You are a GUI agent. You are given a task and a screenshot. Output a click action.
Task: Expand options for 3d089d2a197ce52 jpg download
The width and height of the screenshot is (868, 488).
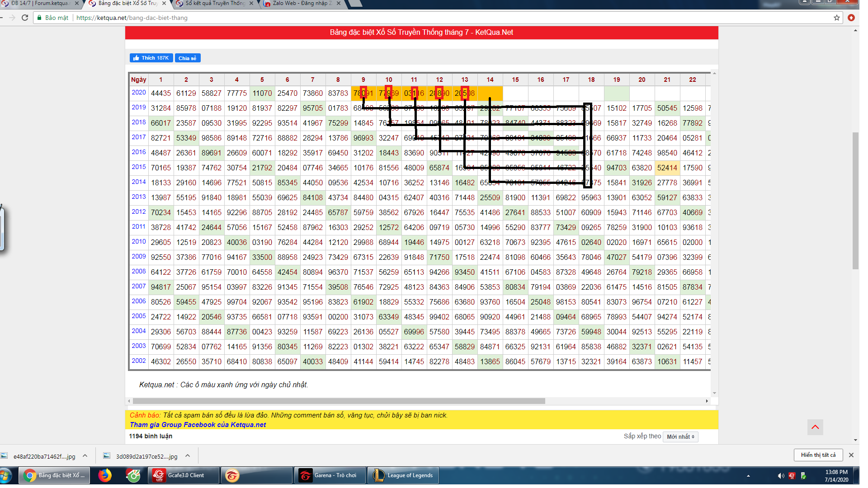[188, 456]
